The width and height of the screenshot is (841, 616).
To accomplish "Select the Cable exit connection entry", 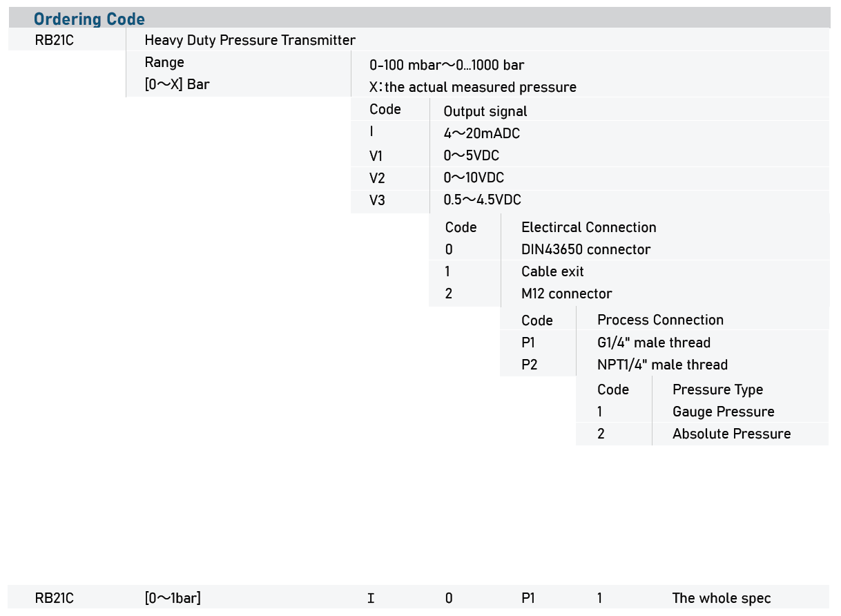I will (552, 271).
